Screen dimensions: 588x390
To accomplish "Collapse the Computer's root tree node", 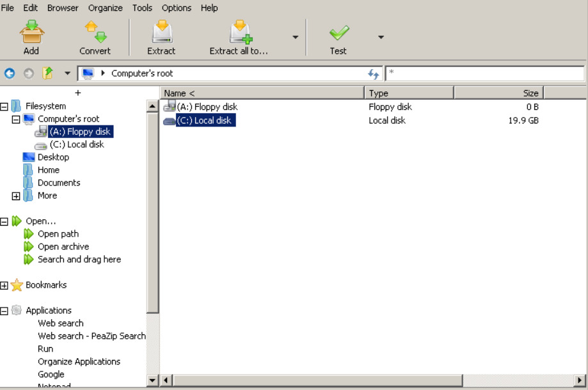I will pyautogui.click(x=16, y=120).
